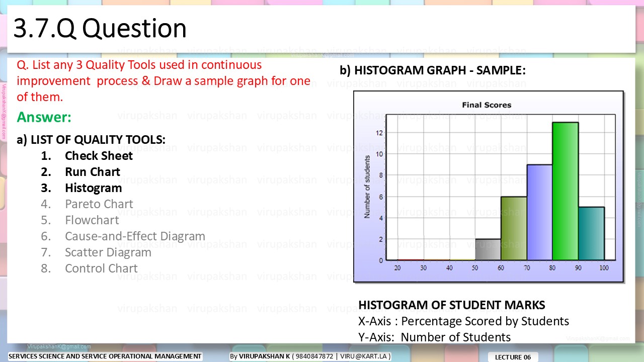The width and height of the screenshot is (644, 362).
Task: Select heading "a) LIST OF QUALITY TOOLS:"
Action: coord(91,139)
